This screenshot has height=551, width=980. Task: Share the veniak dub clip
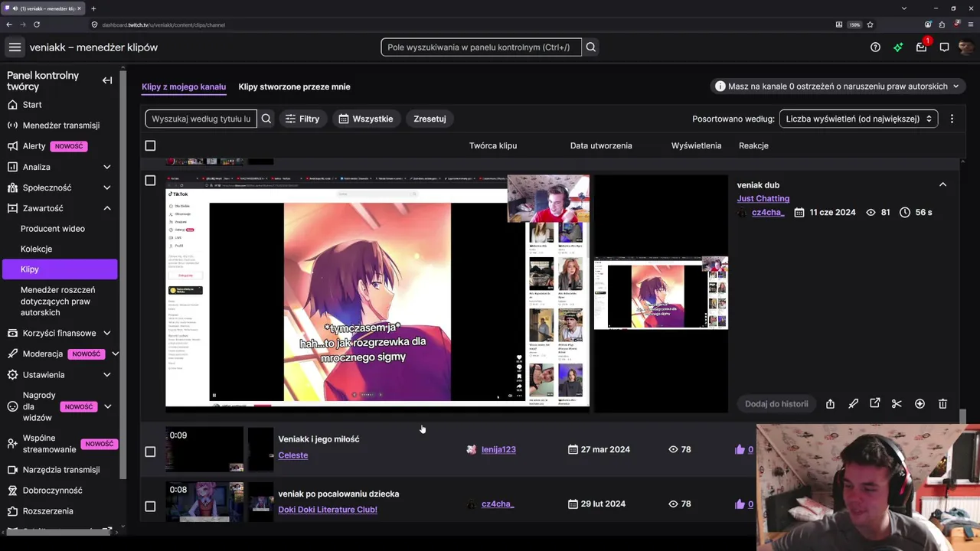point(830,404)
